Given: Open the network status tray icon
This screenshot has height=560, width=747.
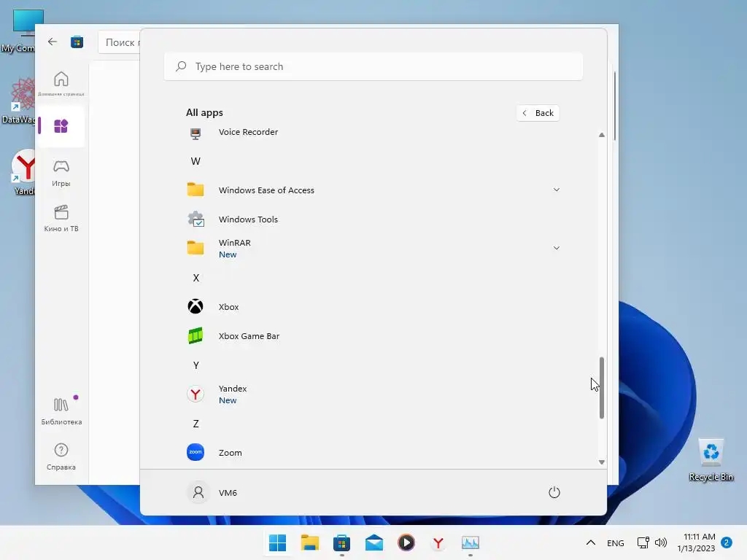Looking at the screenshot, I should (643, 542).
